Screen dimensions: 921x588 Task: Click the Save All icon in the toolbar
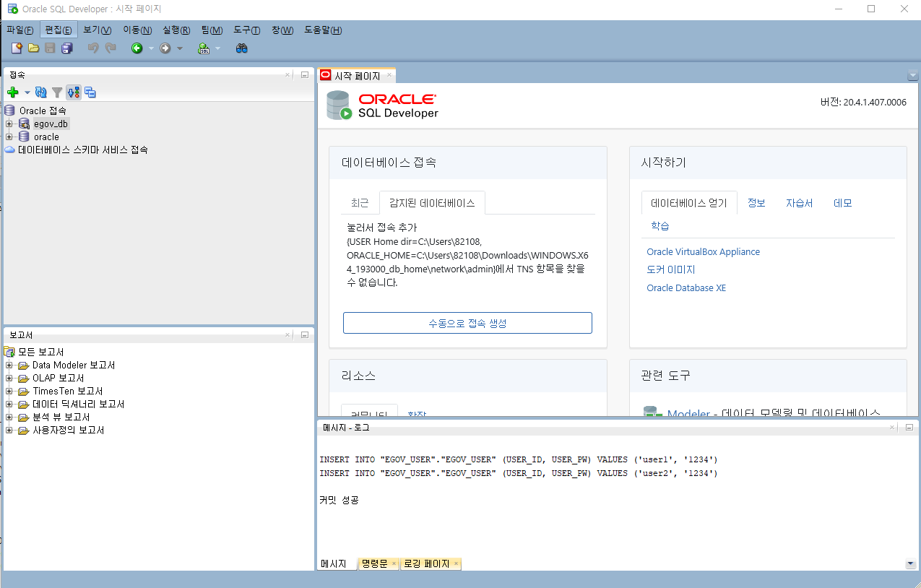tap(67, 48)
